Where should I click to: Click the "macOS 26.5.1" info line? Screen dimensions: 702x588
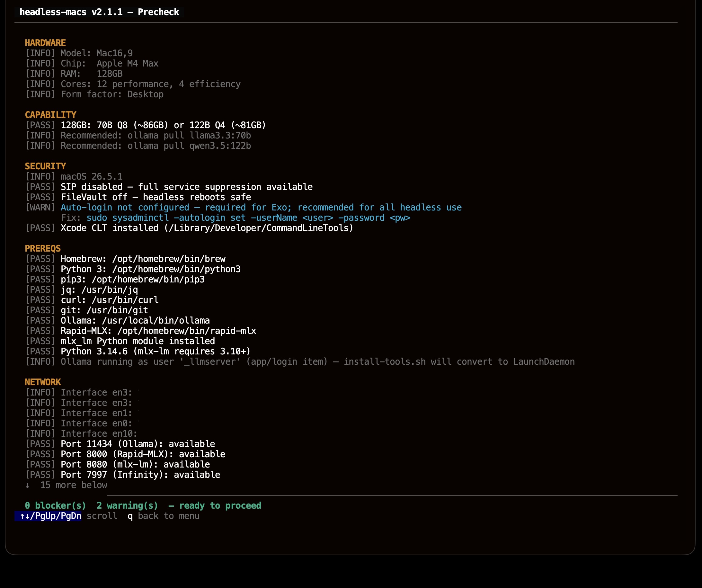(74, 176)
